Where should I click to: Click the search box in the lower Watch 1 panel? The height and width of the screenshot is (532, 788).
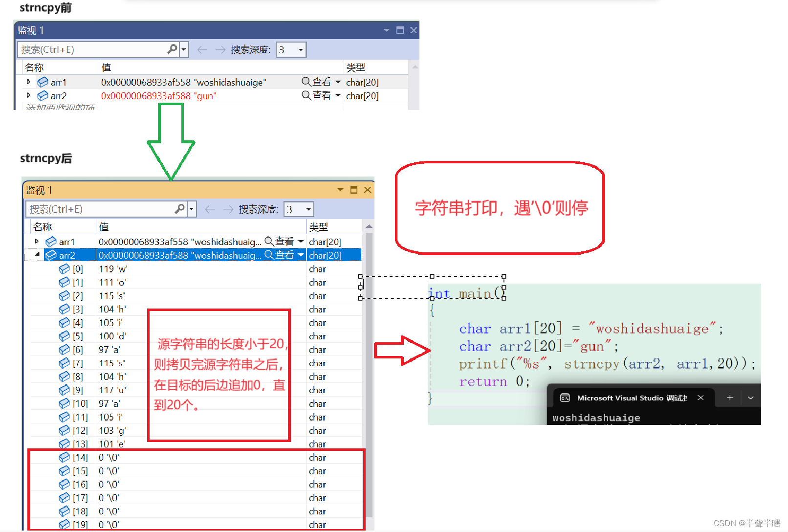coord(100,209)
